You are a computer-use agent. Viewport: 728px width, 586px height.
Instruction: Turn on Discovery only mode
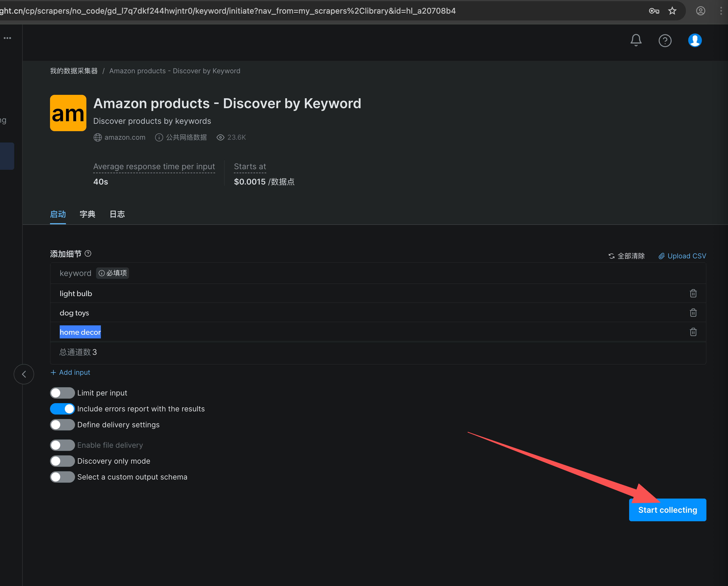click(62, 461)
